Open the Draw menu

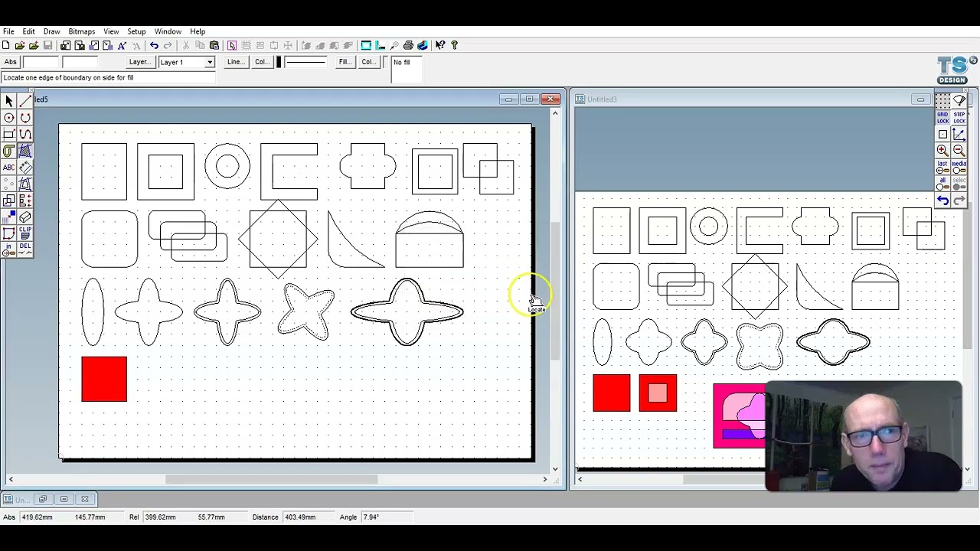click(51, 31)
